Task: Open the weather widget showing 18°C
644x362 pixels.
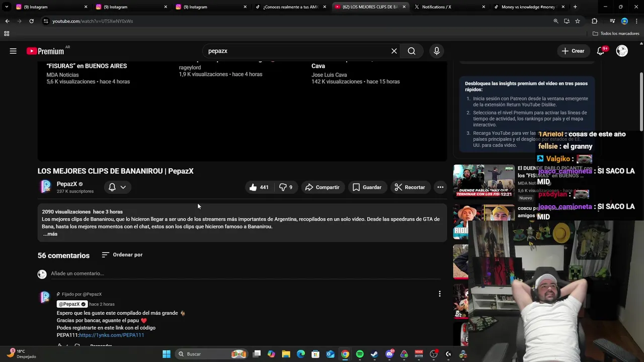Action: tap(21, 354)
